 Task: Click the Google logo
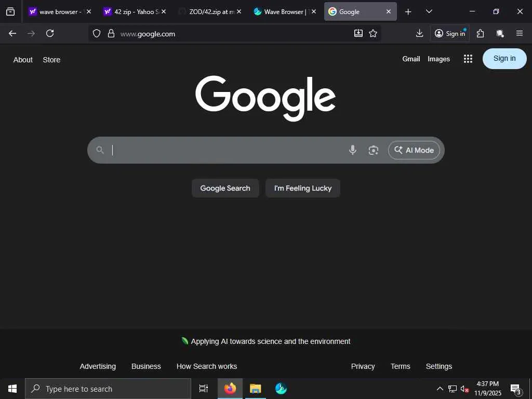click(265, 98)
